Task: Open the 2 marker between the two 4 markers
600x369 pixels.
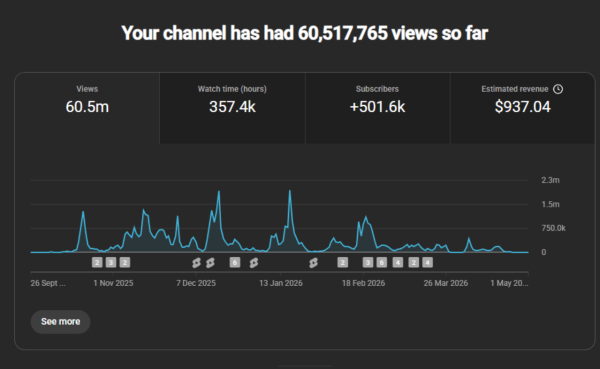Action: click(x=414, y=263)
